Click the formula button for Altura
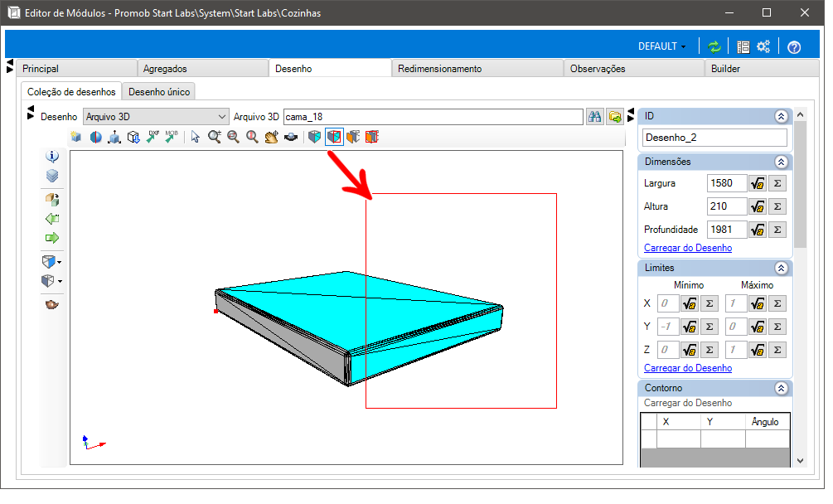833x504 pixels. (x=758, y=206)
